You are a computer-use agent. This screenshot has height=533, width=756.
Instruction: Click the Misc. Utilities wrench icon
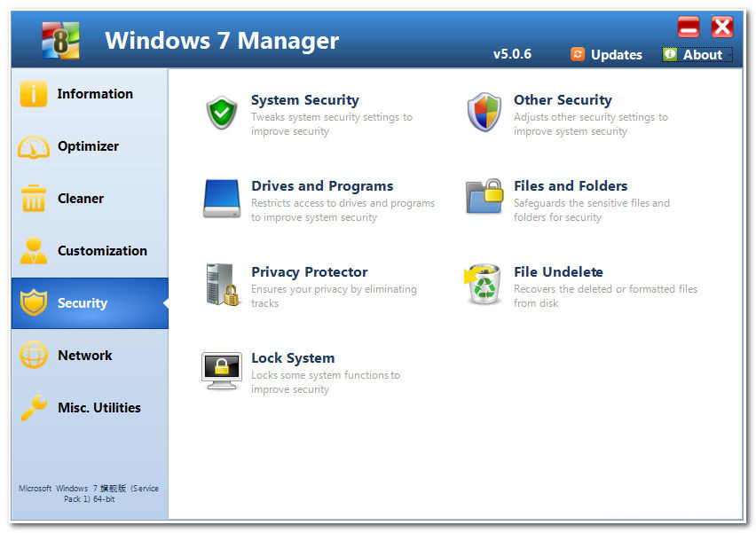pos(33,407)
